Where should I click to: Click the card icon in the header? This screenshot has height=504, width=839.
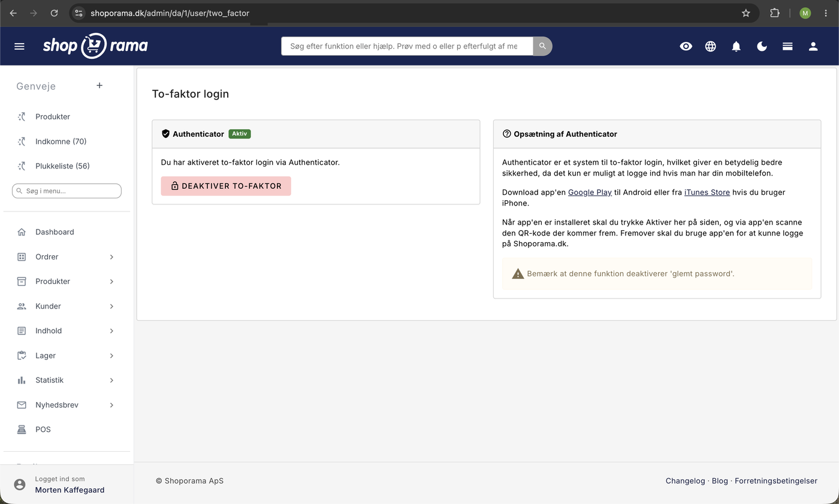click(x=787, y=46)
